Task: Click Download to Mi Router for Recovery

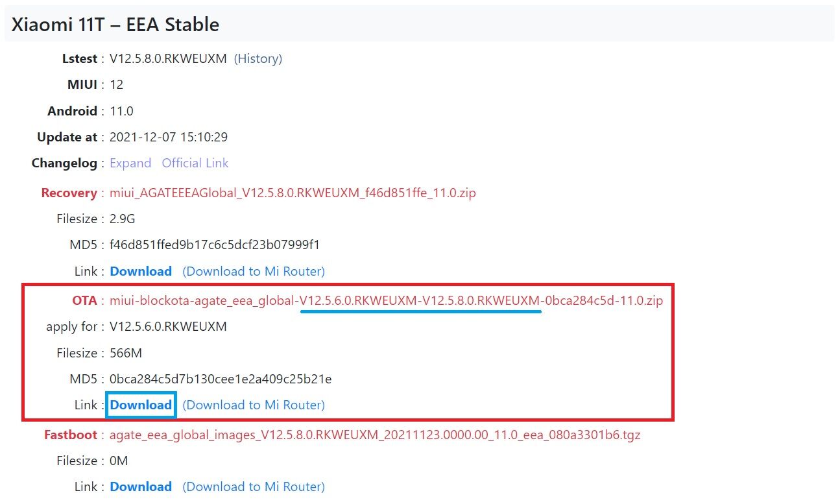Action: [x=254, y=271]
